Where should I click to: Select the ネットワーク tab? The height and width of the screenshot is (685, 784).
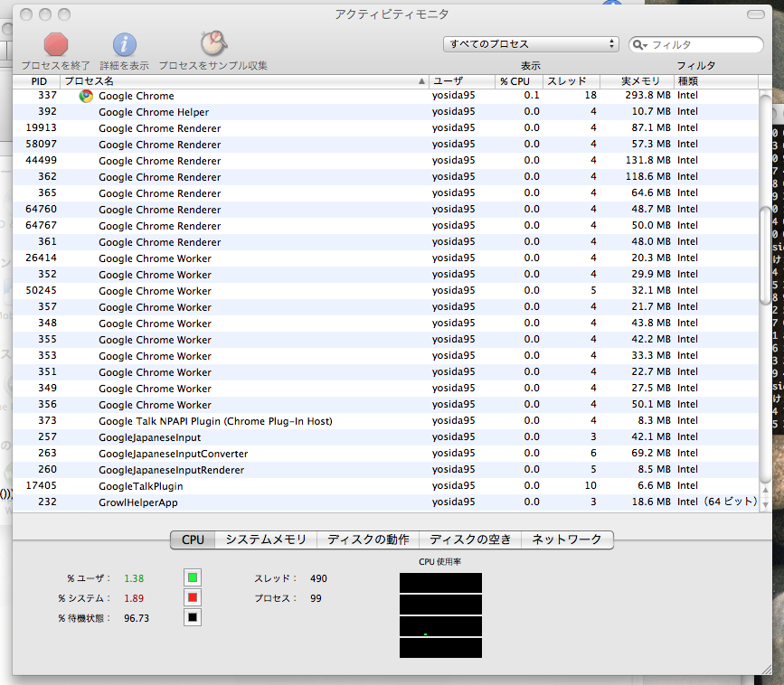coord(567,540)
